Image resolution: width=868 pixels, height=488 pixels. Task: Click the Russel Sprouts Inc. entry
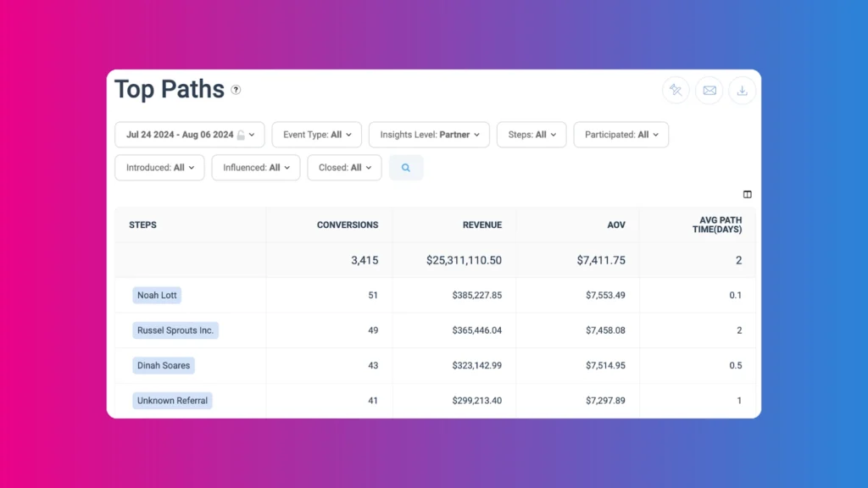(175, 330)
